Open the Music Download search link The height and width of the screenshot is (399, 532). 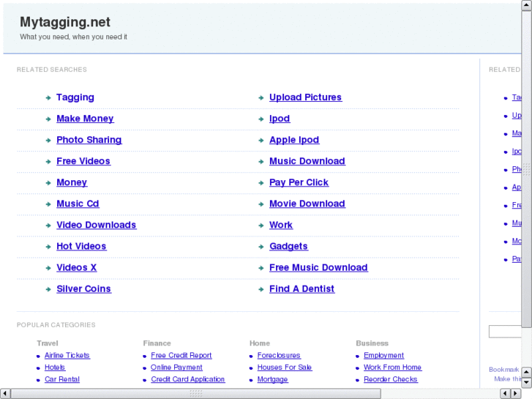click(x=307, y=161)
